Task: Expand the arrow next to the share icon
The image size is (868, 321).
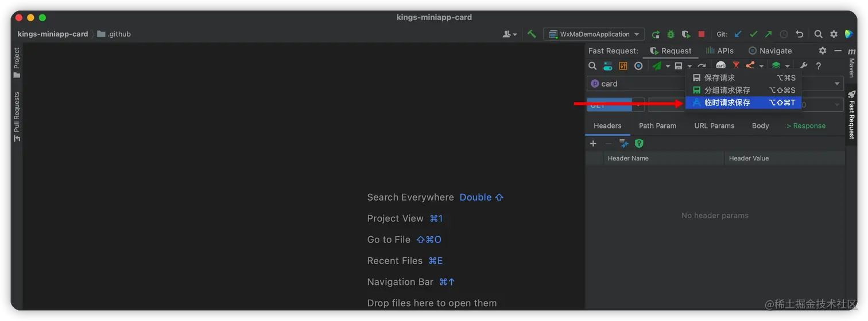Action: [761, 66]
